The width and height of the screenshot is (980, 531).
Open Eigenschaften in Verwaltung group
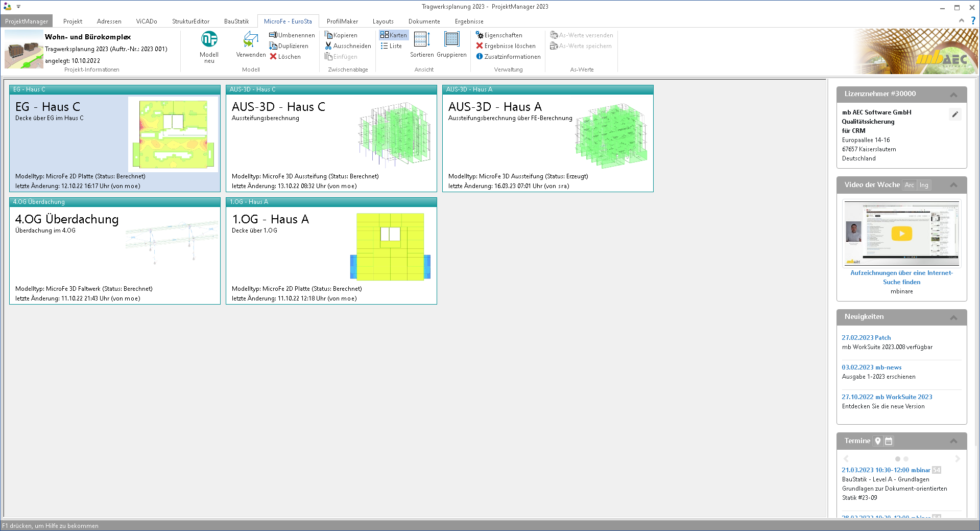pyautogui.click(x=499, y=35)
